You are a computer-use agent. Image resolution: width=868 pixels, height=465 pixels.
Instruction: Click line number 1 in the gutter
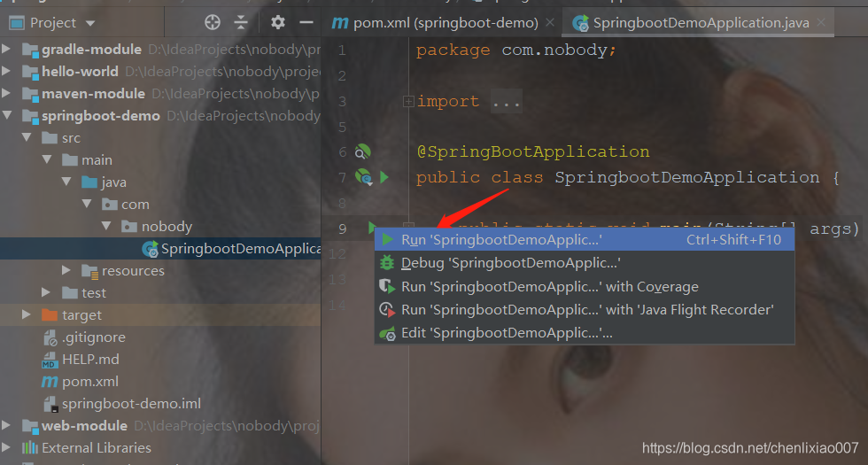[342, 50]
